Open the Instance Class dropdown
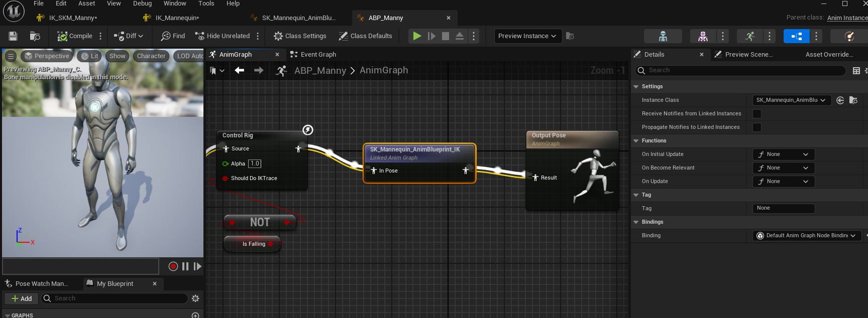 click(x=792, y=100)
